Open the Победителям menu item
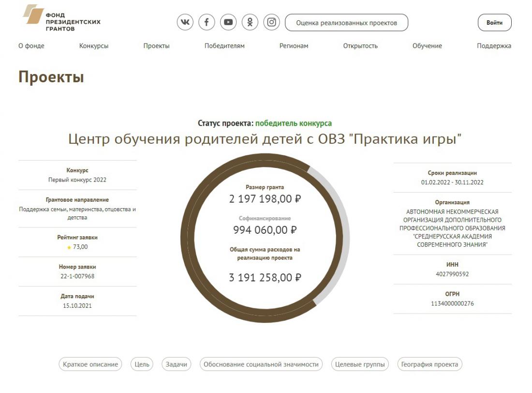Screen dimensions: 532x393 pyautogui.click(x=224, y=46)
